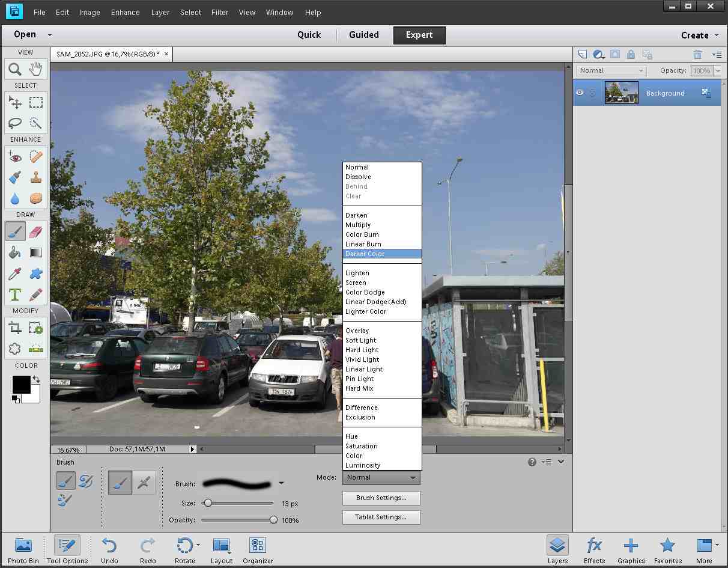
Task: Open the layer blend mode Normal dropdown
Action: coord(611,71)
